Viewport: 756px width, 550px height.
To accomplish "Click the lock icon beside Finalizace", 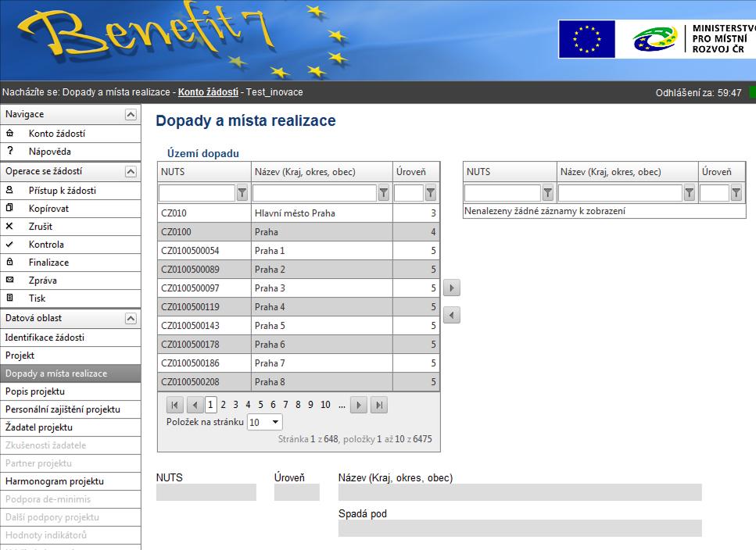I will [x=9, y=262].
